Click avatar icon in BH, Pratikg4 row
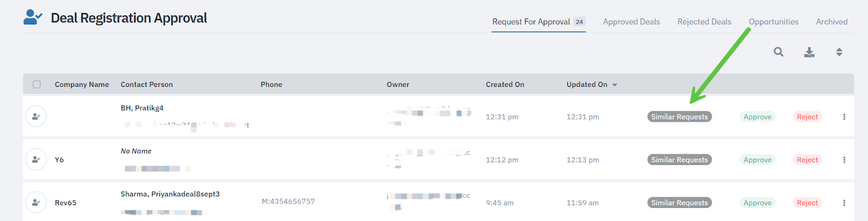This screenshot has width=868, height=221. [x=36, y=116]
